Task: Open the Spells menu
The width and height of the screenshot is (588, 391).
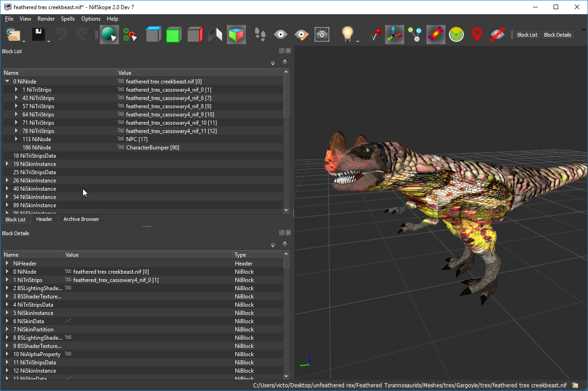Action: [68, 19]
